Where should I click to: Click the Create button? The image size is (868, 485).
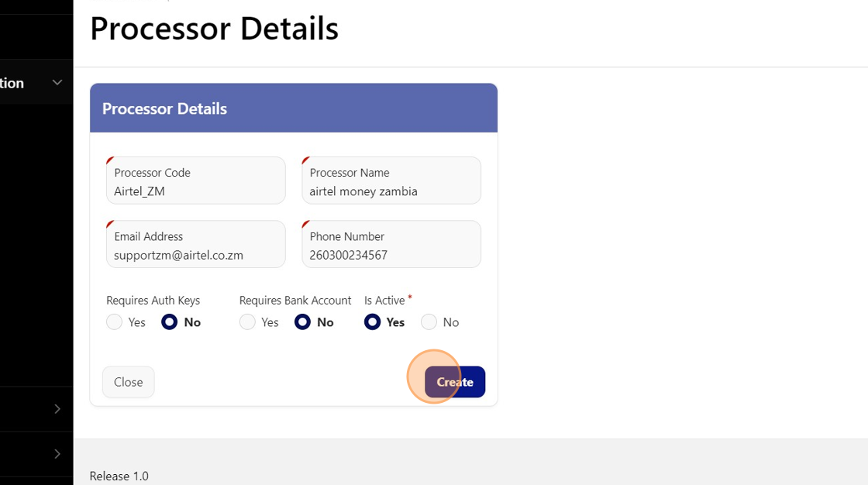pos(455,382)
